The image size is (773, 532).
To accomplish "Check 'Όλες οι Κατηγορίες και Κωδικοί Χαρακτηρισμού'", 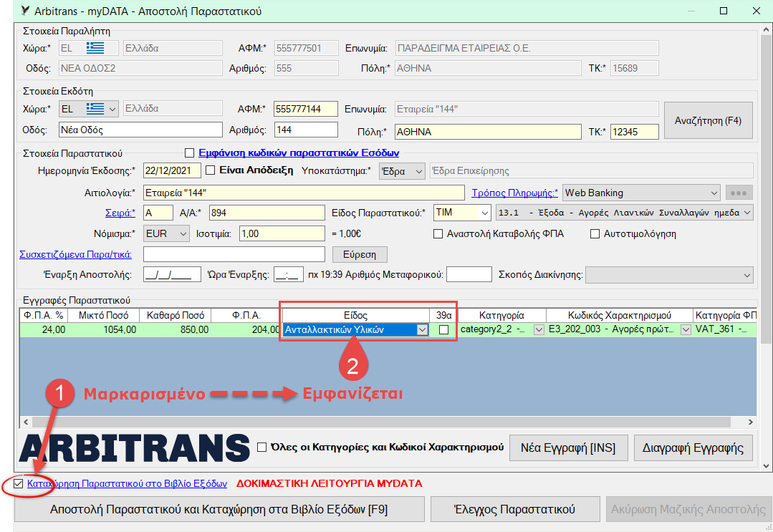I will [261, 447].
